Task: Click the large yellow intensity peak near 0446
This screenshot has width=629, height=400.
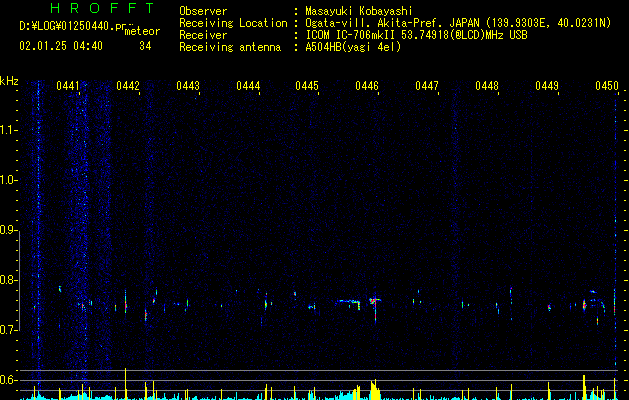Action: 375,390
